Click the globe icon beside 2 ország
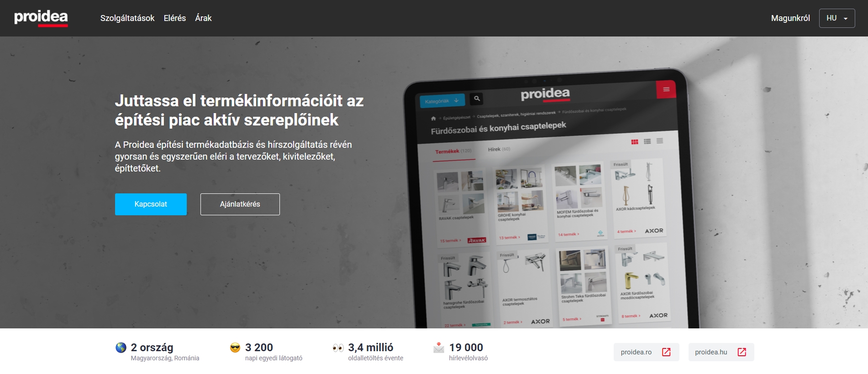The width and height of the screenshot is (868, 374). click(121, 348)
